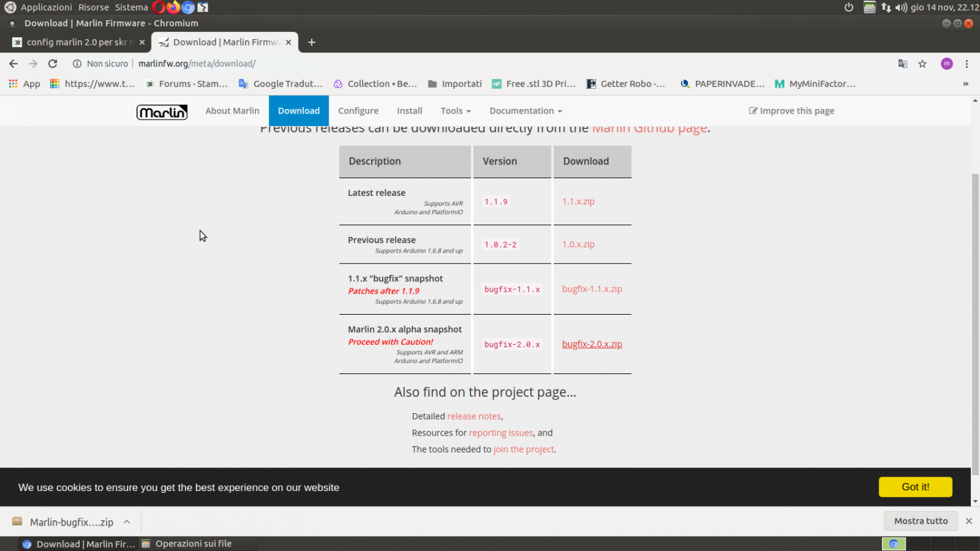Open the App bookmarks shortcut
The image size is (980, 551).
tap(24, 84)
